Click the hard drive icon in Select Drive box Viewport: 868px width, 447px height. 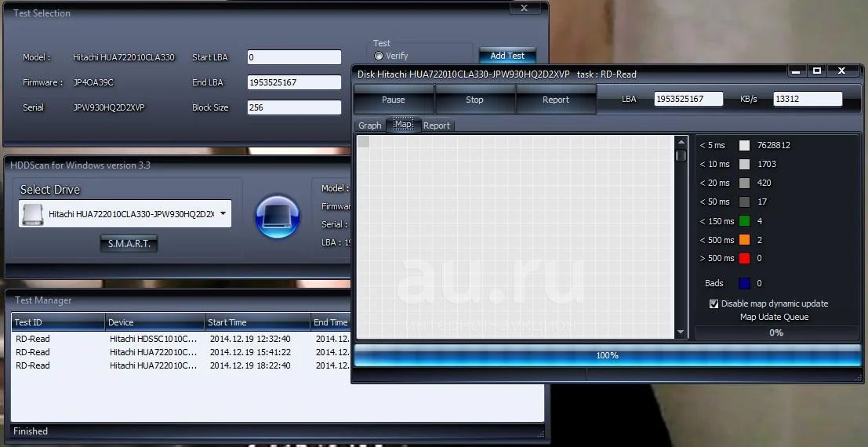tap(32, 214)
